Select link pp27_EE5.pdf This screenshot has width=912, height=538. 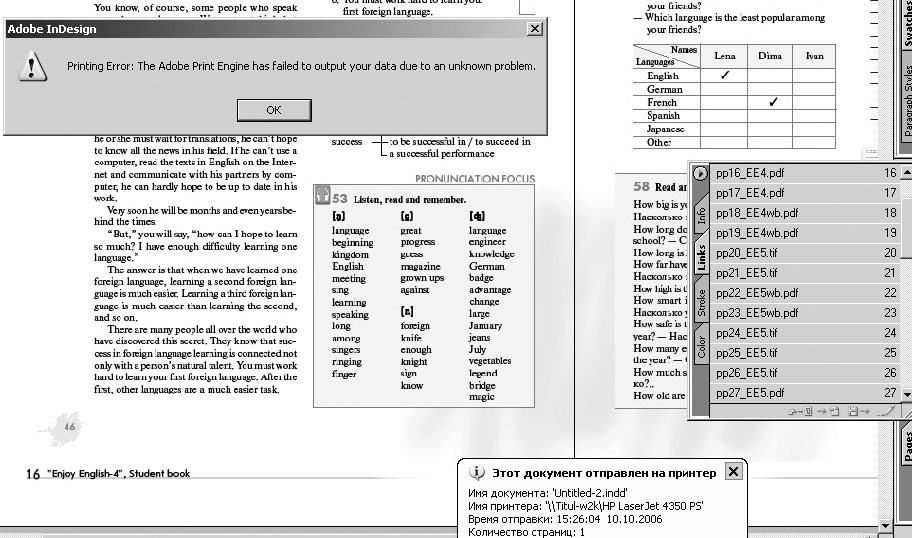[x=806, y=393]
